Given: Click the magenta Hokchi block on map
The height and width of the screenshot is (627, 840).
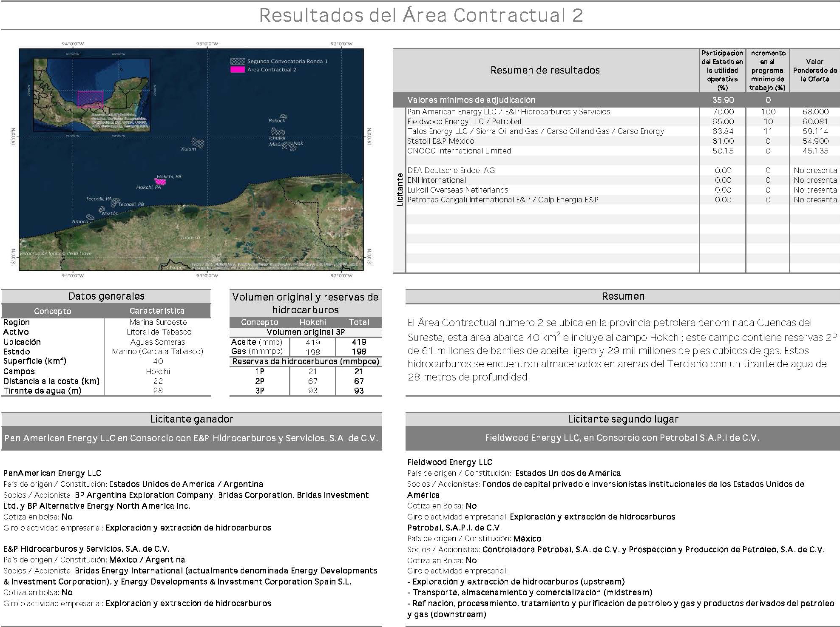Looking at the screenshot, I should [x=161, y=182].
